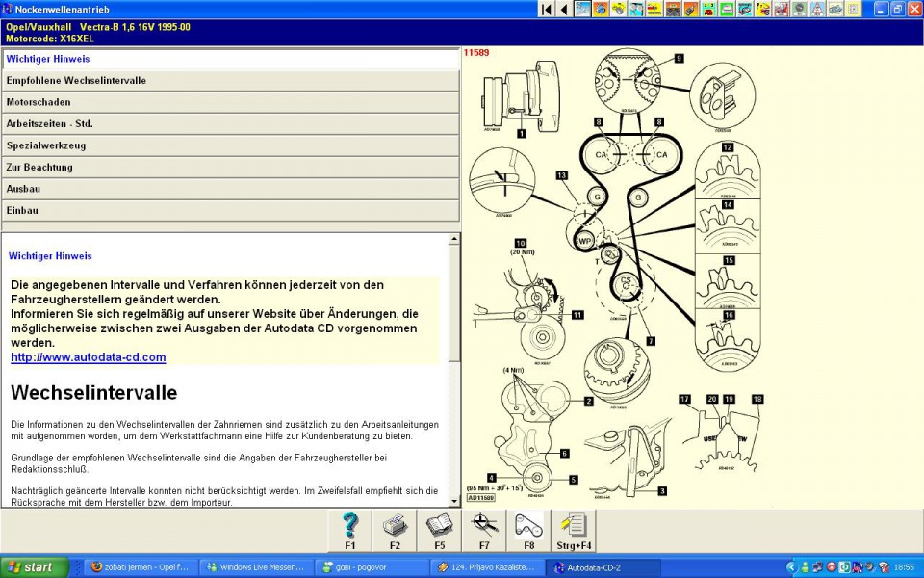Open Empfohlene Wechselintervalle section

point(230,80)
